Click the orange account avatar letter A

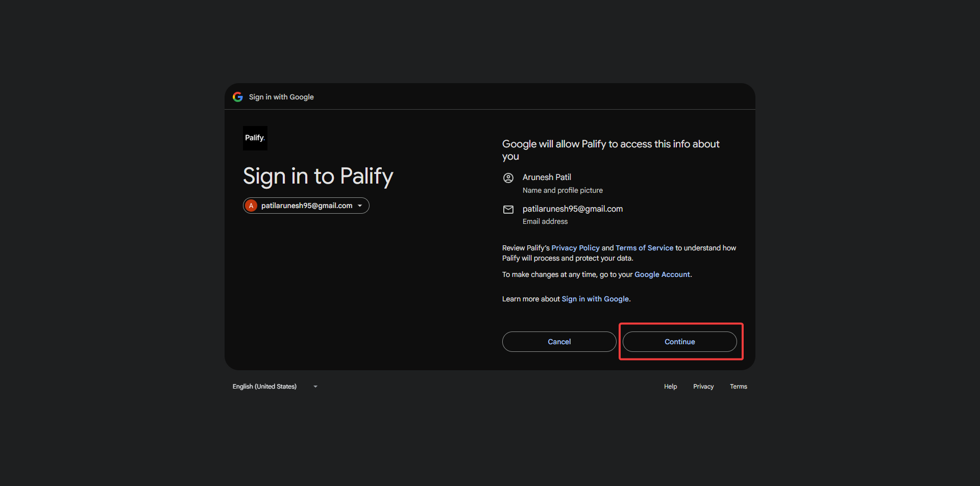[251, 206]
